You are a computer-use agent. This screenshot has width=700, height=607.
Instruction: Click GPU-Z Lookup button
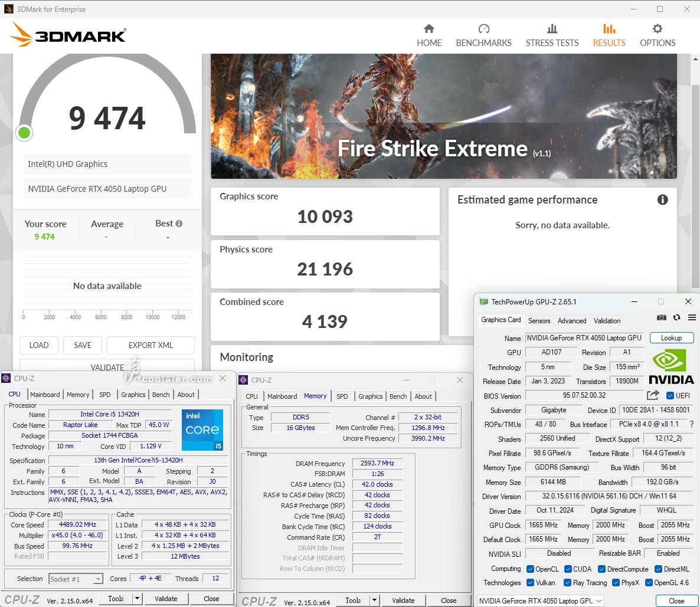(x=672, y=338)
